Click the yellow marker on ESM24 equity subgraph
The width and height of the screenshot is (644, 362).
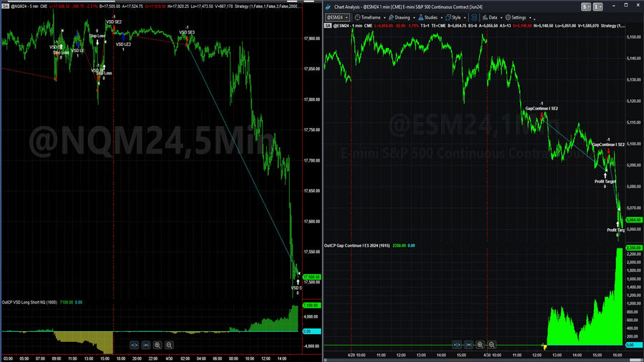coord(545,347)
